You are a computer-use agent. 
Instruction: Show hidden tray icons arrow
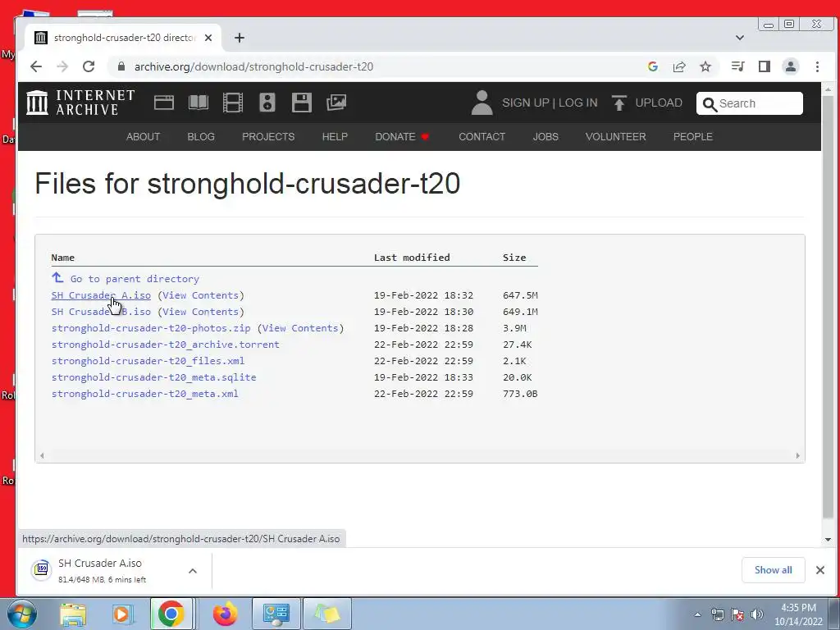click(x=697, y=614)
